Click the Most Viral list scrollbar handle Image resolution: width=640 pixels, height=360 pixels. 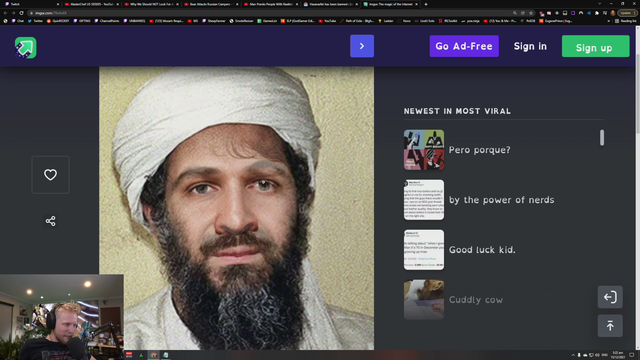602,138
